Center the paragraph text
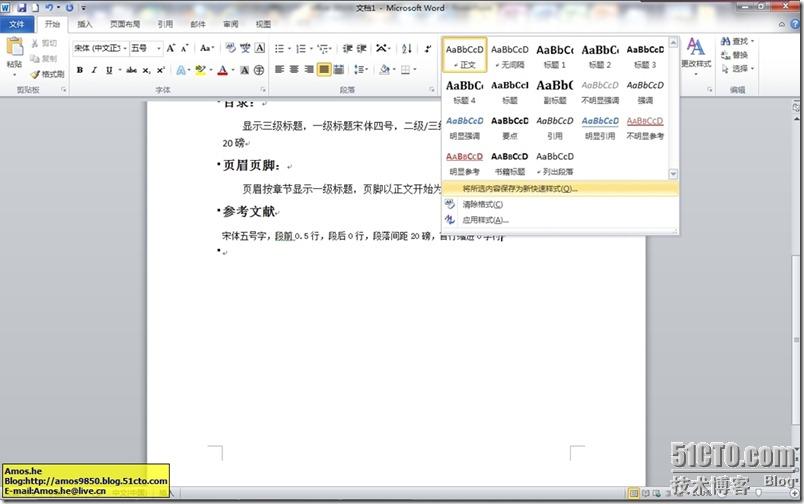Viewport: 804px width, 504px height. click(x=294, y=69)
